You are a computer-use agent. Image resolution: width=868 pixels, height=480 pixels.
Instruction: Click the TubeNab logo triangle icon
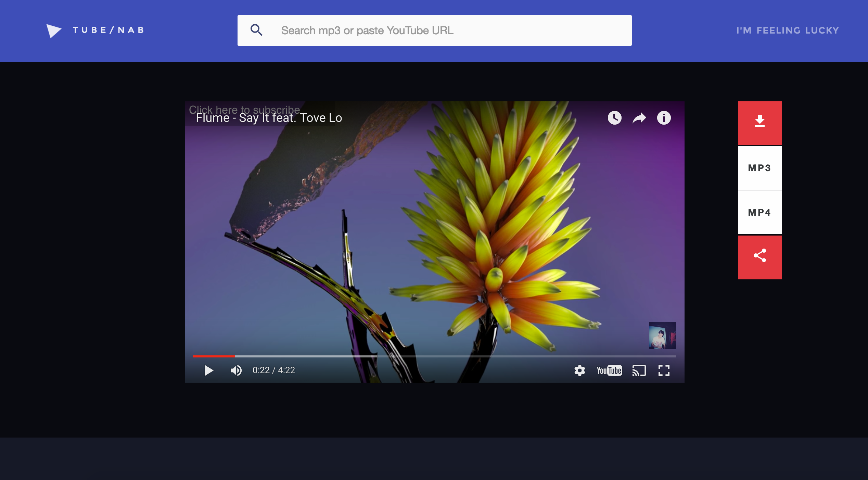point(53,31)
